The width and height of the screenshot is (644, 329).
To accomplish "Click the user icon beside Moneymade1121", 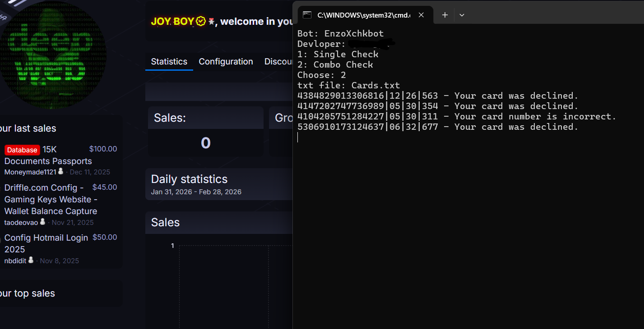I will (61, 171).
